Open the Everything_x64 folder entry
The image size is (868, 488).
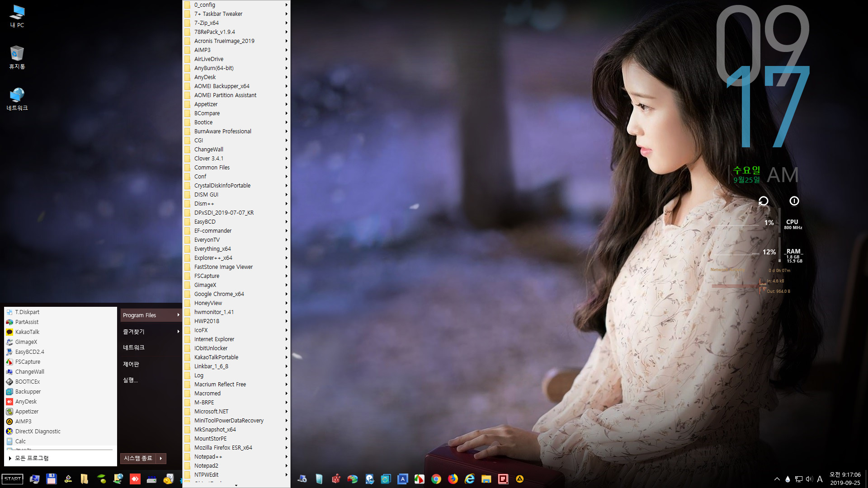[236, 249]
